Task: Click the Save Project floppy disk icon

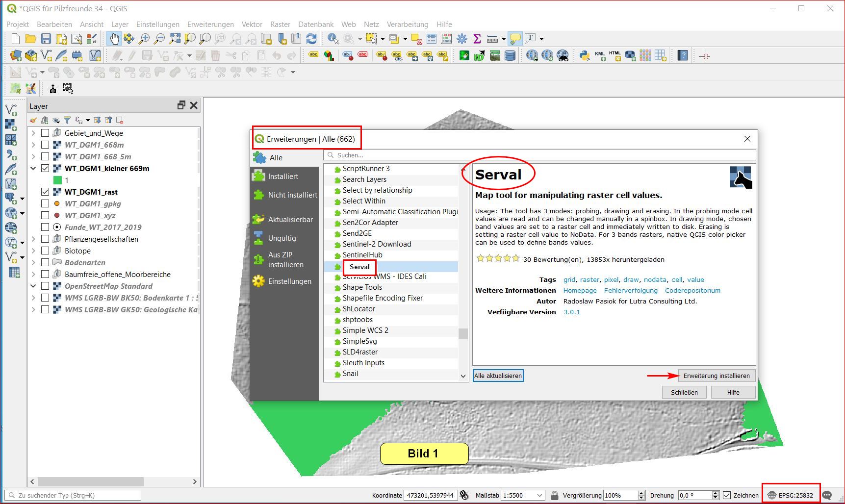Action: point(46,39)
